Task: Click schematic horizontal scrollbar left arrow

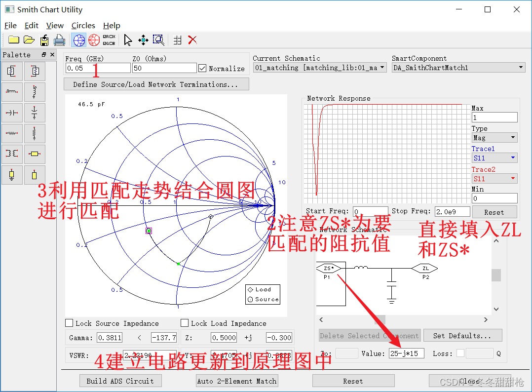Action: [x=321, y=319]
